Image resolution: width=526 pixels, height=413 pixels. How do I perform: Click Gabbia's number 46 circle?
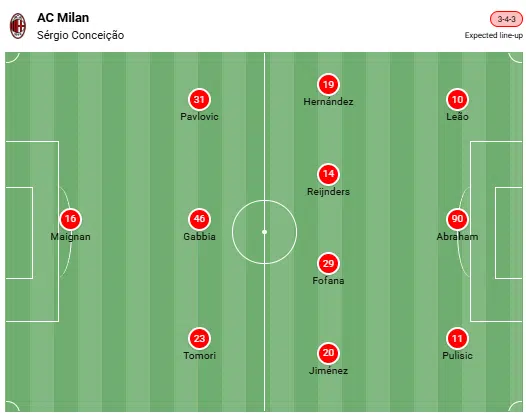click(x=199, y=219)
